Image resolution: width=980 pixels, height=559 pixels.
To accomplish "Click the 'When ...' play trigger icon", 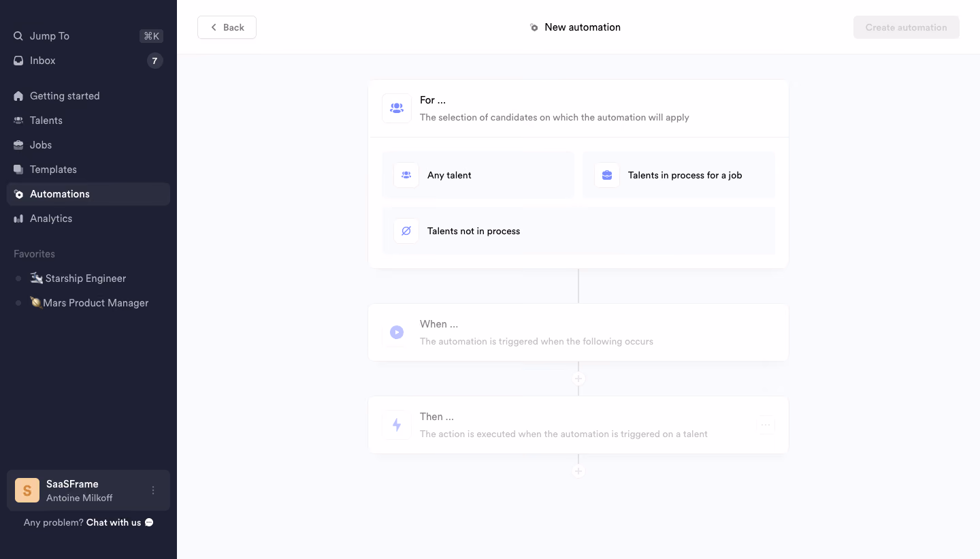I will coord(397,332).
